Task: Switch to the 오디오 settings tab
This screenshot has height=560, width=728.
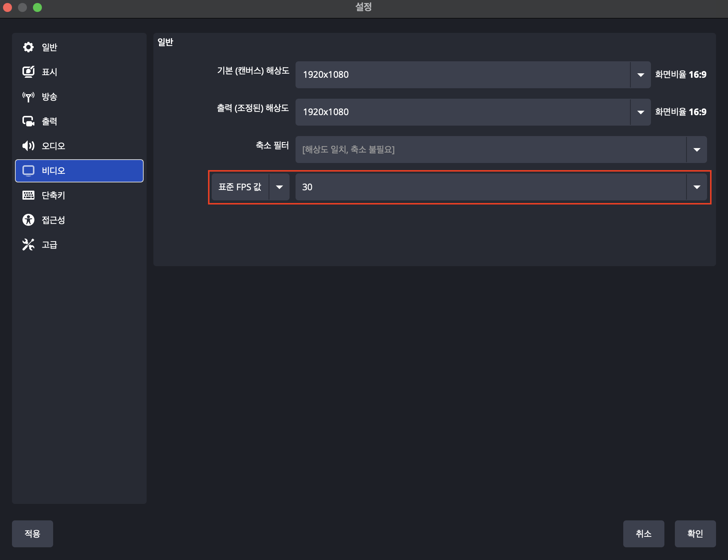Action: 53,146
